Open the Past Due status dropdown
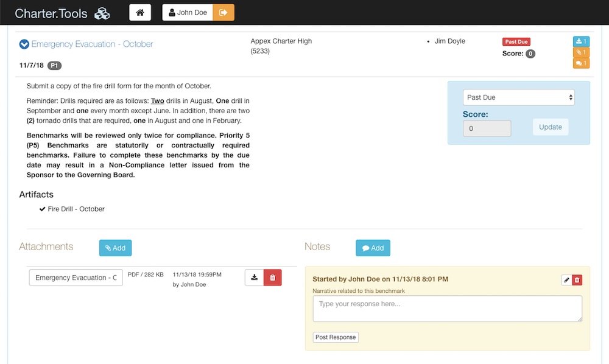The width and height of the screenshot is (609, 364). (518, 97)
